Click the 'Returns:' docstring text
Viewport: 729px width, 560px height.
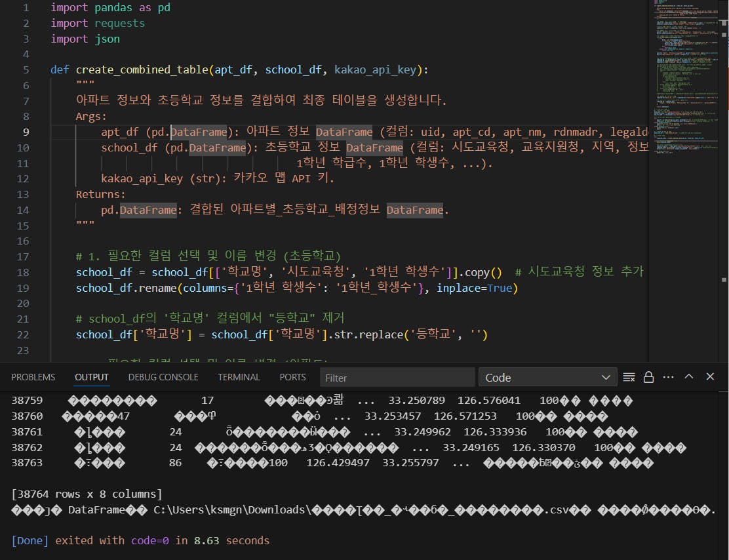(x=100, y=194)
